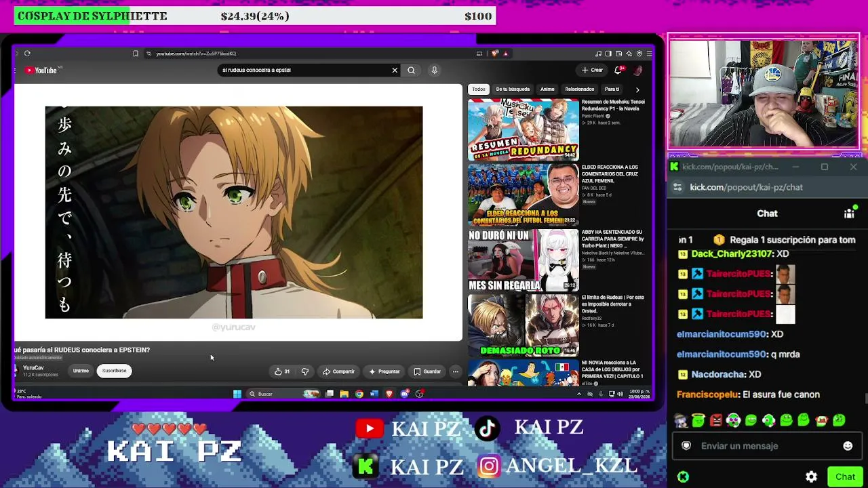868x488 pixels.
Task: Open the Kick chat viewers list icon
Action: (849, 213)
